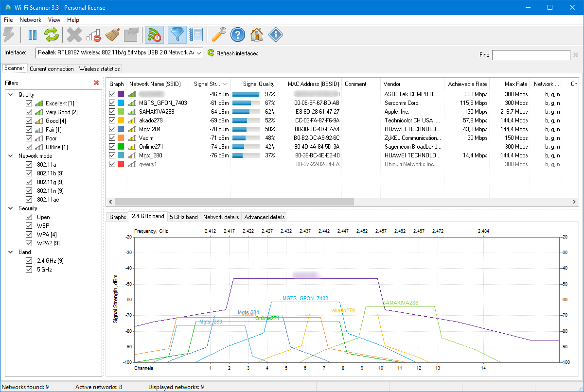
Task: Open the Advanced details tab
Action: (x=264, y=217)
